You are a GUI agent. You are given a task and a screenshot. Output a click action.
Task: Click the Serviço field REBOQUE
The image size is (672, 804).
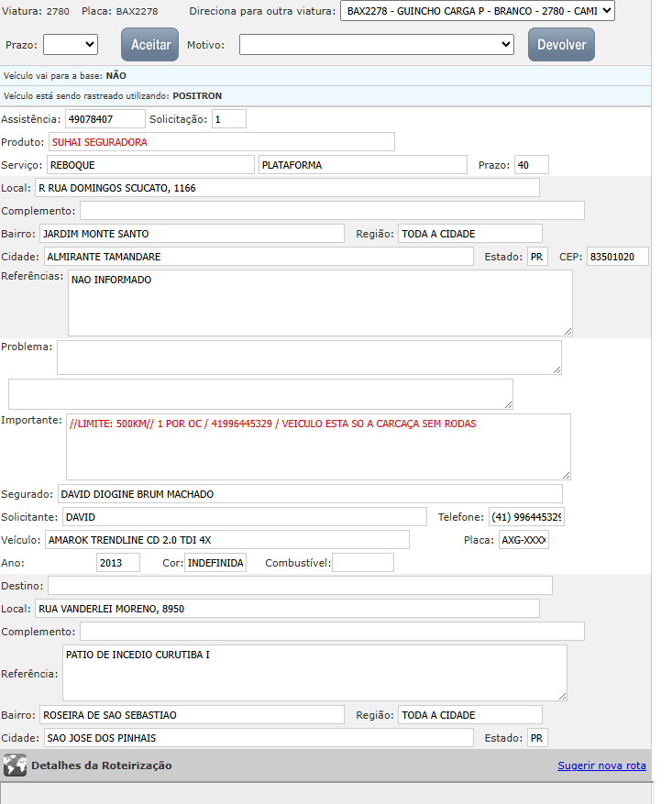[x=150, y=165]
